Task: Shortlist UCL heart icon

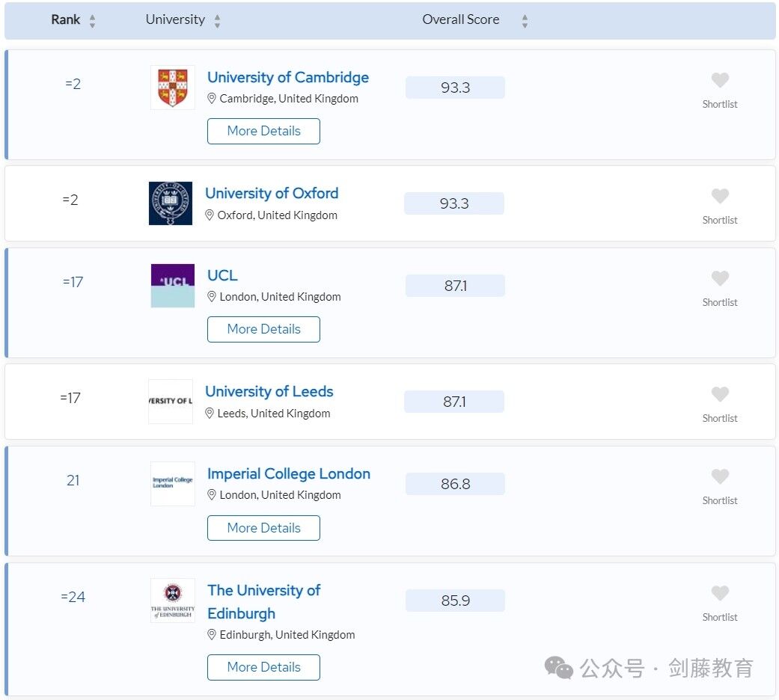Action: (720, 278)
